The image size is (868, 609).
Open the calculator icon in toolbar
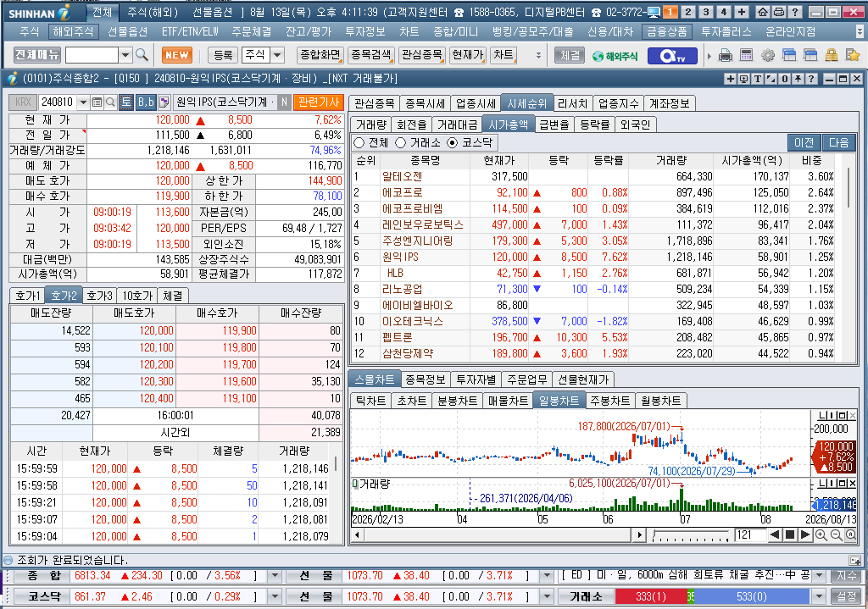746,55
